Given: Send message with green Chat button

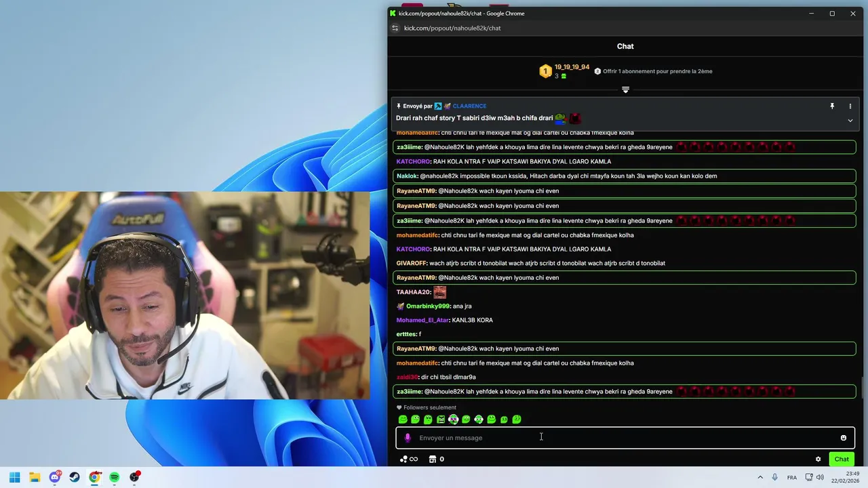Looking at the screenshot, I should coord(842,459).
